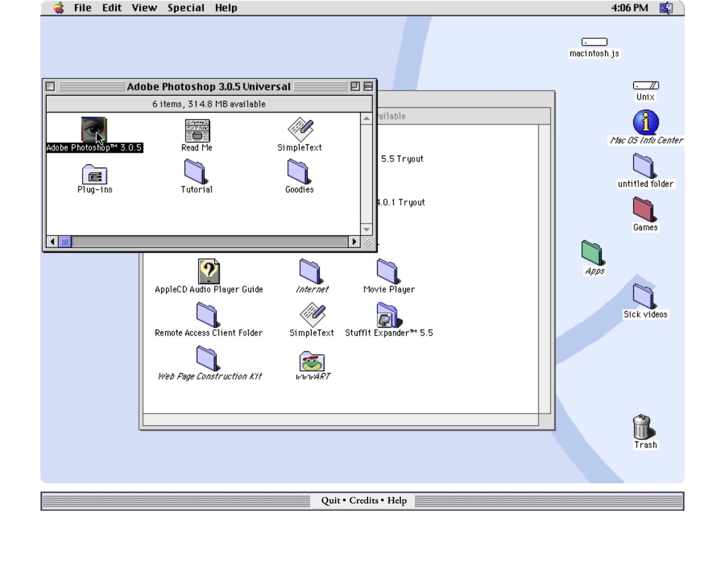The width and height of the screenshot is (725, 588).
Task: Open the Movie Player folder
Action: coord(388,272)
